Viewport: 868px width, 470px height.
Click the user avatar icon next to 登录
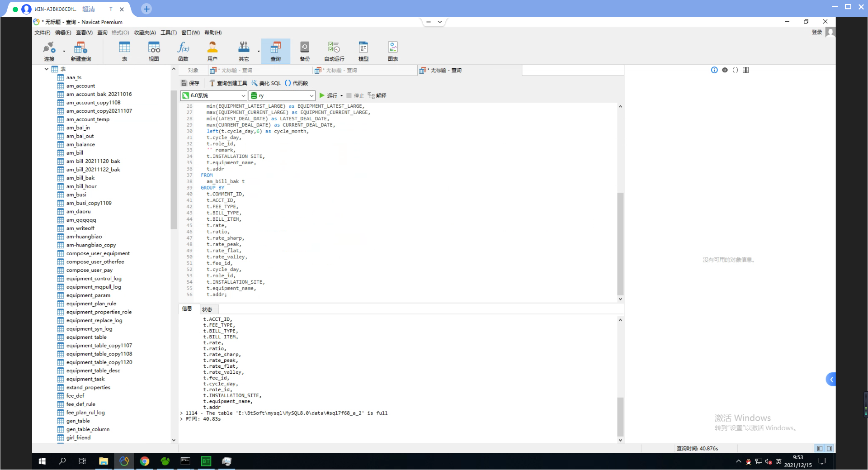(830, 32)
